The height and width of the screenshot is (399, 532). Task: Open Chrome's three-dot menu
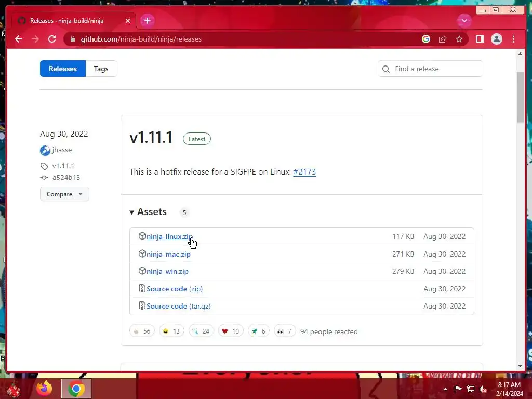(x=513, y=39)
